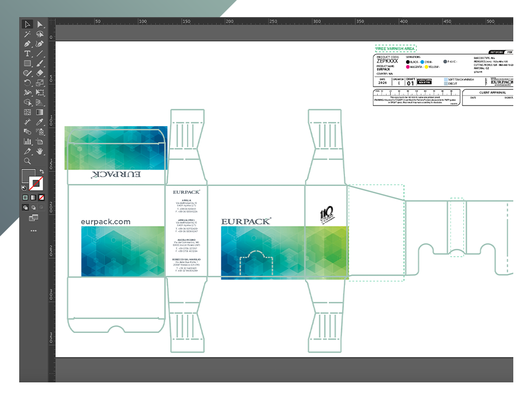Select the Direct Selection tool

(x=40, y=24)
